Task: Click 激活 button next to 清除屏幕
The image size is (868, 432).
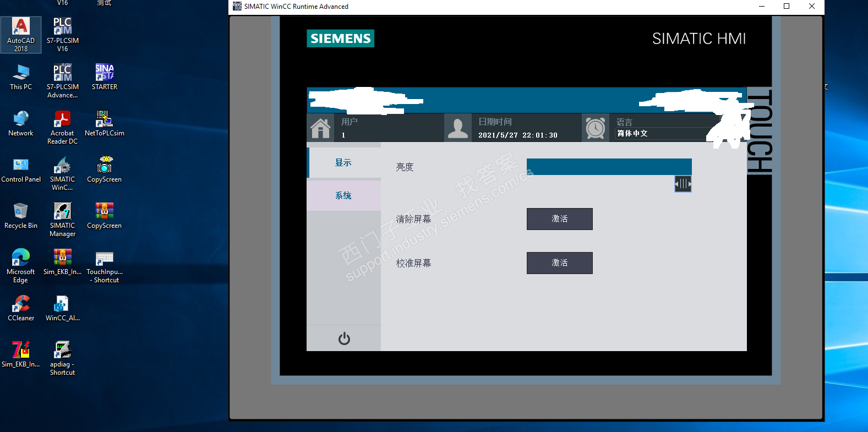Action: [560, 219]
